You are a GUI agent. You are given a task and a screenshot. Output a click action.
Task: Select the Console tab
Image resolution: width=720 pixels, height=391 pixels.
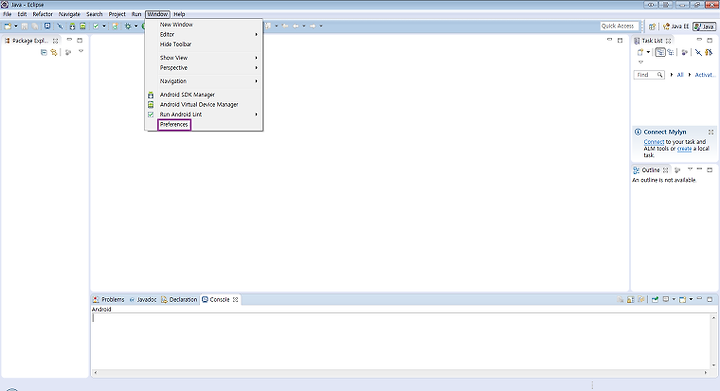click(220, 300)
